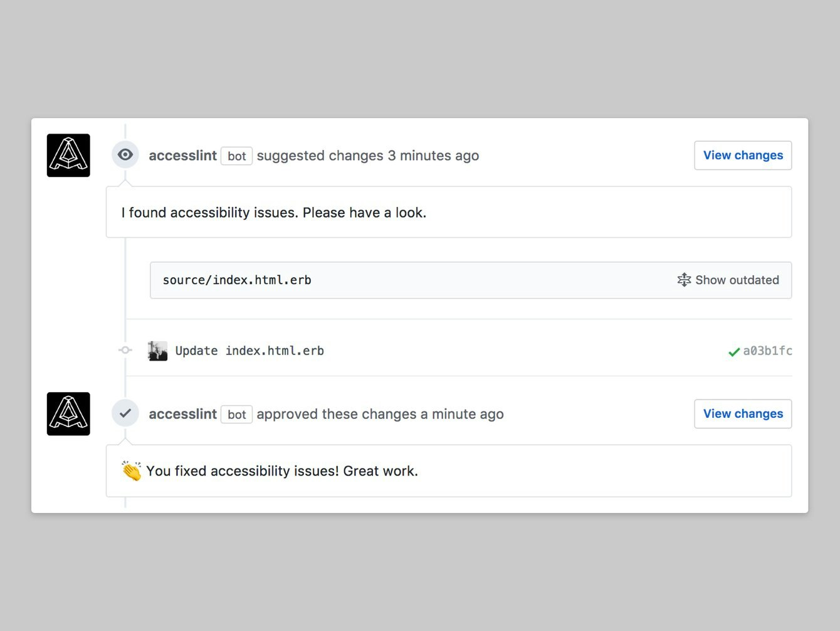Image resolution: width=840 pixels, height=631 pixels.
Task: Open View changes for the approved review
Action: point(742,413)
